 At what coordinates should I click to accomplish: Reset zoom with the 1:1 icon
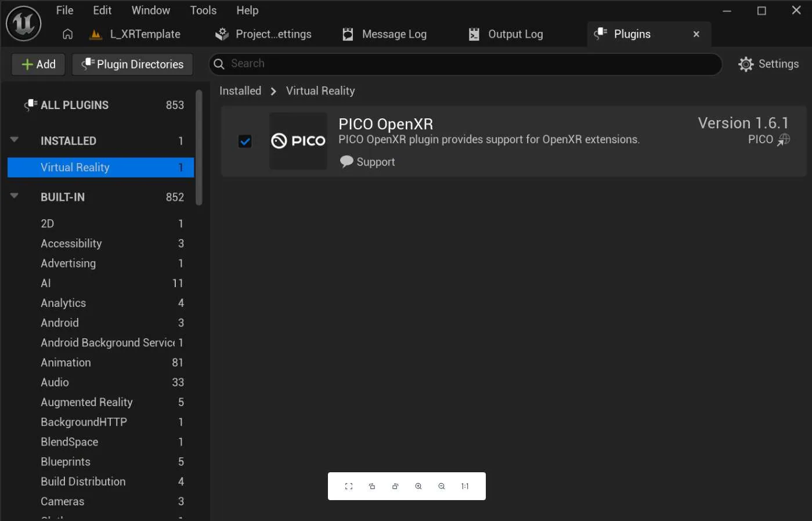465,486
